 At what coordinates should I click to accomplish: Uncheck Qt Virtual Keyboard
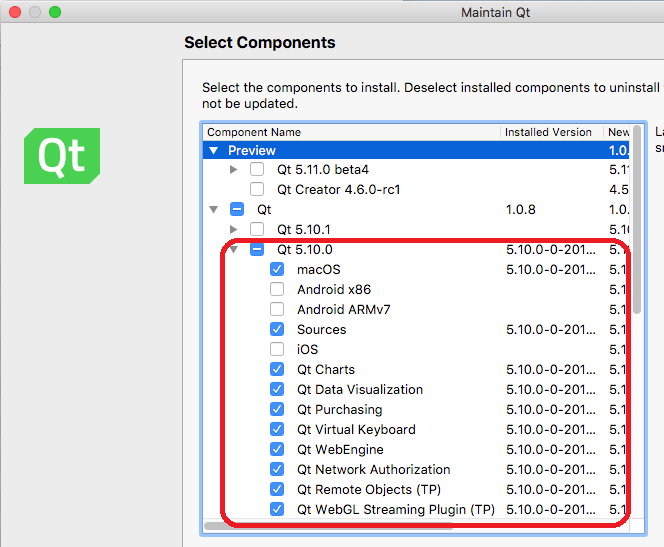[x=277, y=429]
